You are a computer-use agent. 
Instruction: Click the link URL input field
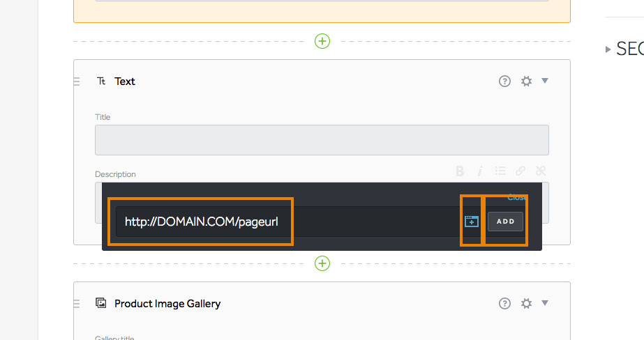(x=287, y=222)
